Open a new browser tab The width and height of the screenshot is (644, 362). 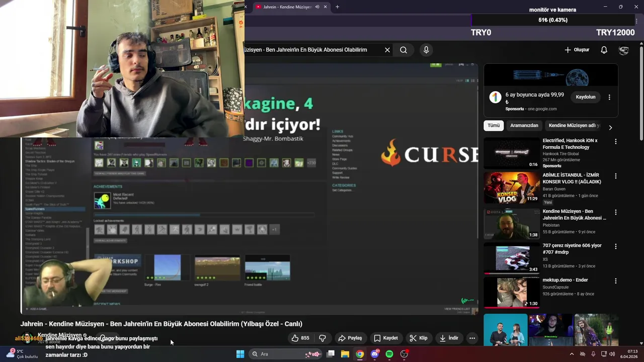pos(337,7)
